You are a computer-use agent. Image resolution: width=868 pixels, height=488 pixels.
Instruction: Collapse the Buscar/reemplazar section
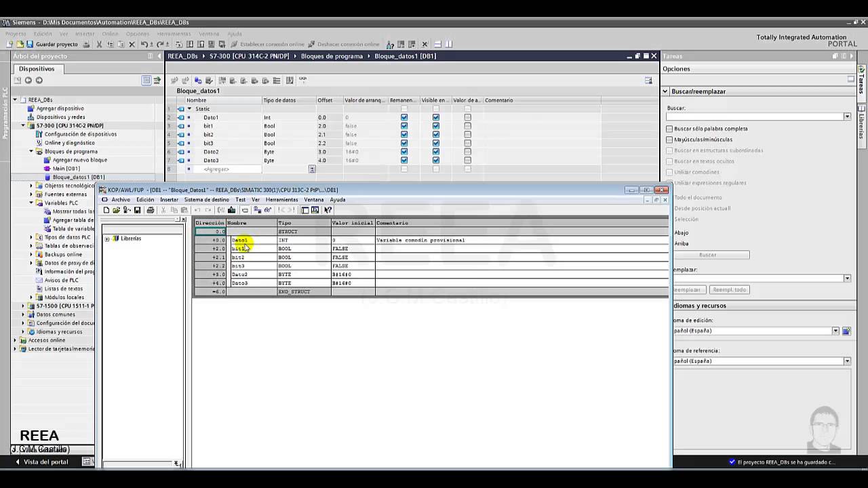[665, 91]
